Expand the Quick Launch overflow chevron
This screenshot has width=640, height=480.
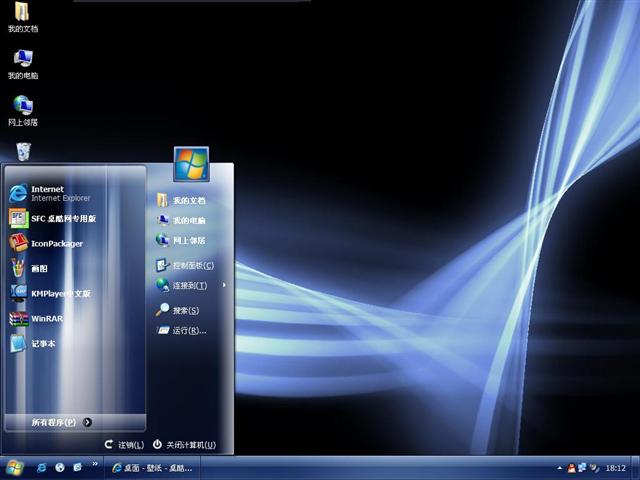(x=95, y=464)
